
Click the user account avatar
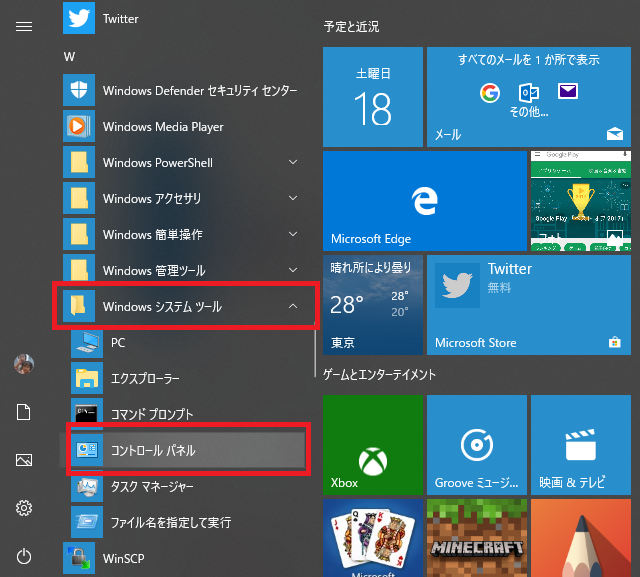coord(24,364)
